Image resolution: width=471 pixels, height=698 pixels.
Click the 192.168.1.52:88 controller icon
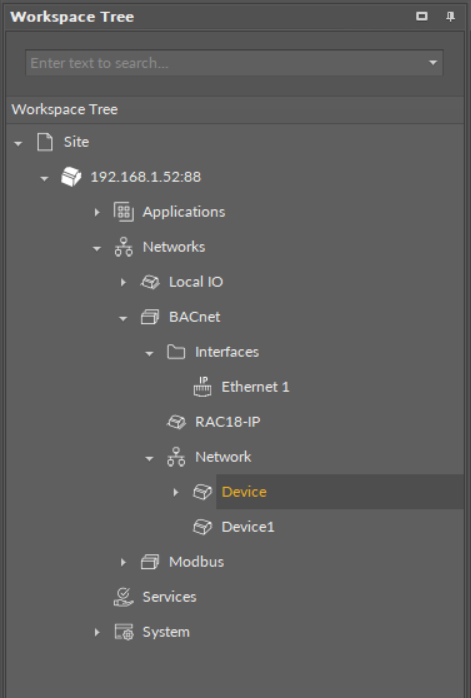71,177
